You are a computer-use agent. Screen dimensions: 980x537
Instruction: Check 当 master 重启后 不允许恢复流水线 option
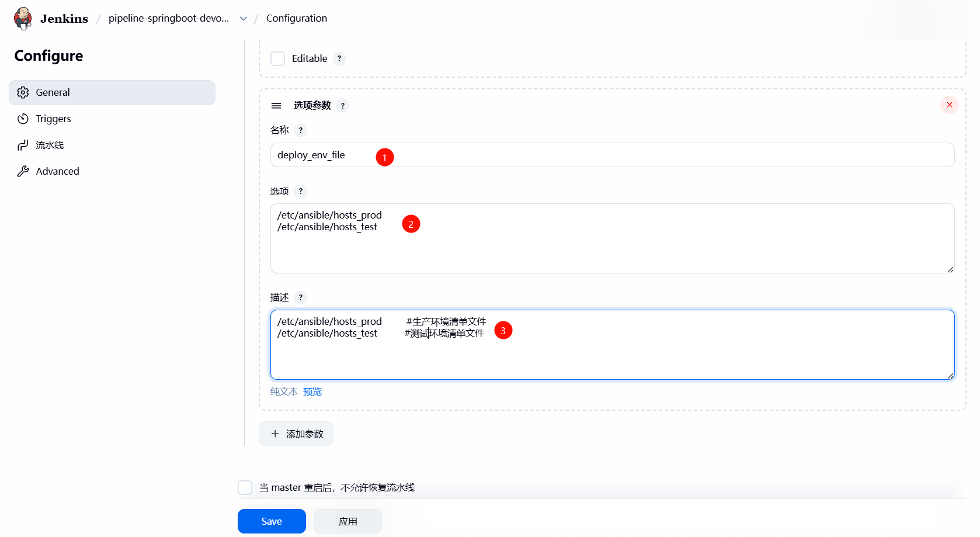(x=245, y=487)
